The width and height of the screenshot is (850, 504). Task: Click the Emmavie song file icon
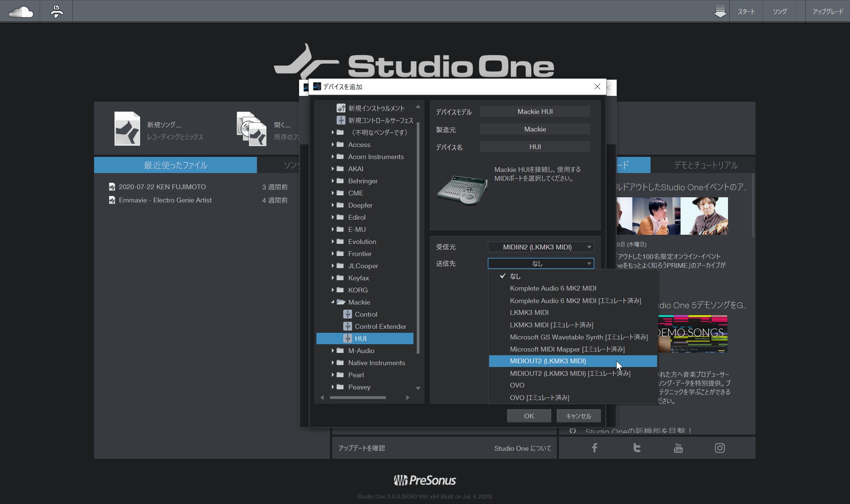[x=112, y=200]
